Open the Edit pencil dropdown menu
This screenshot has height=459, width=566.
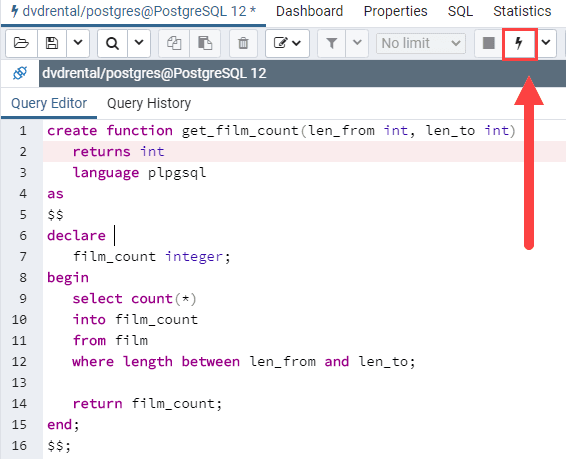tap(287, 43)
